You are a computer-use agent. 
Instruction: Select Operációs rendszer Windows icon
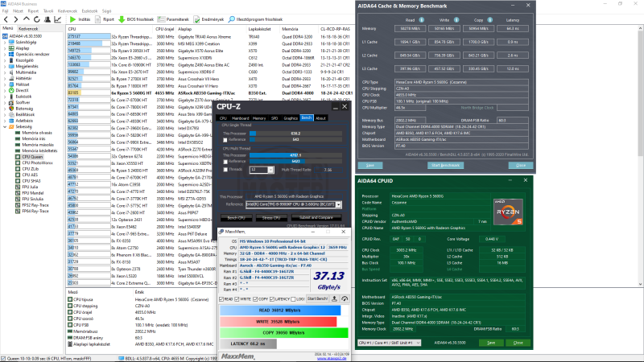(x=11, y=54)
